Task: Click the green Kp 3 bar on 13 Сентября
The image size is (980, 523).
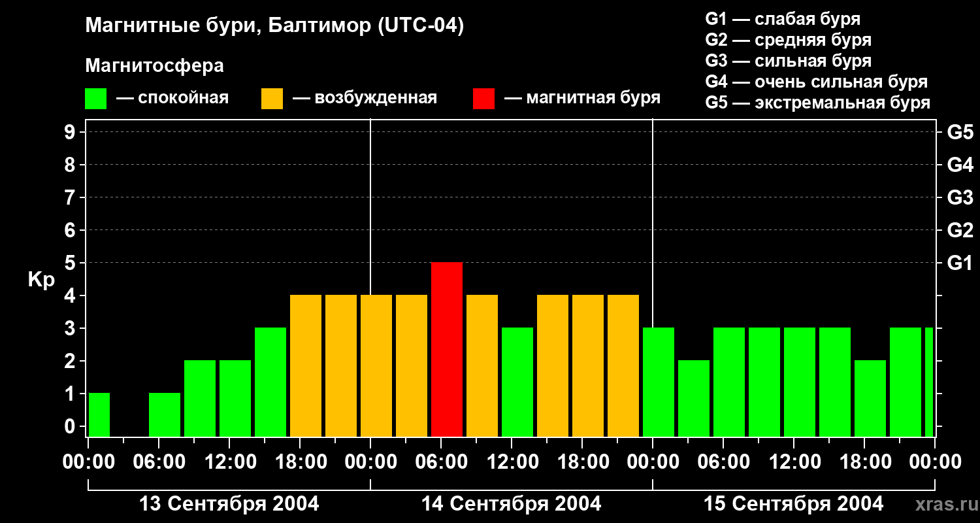Action: tap(270, 382)
